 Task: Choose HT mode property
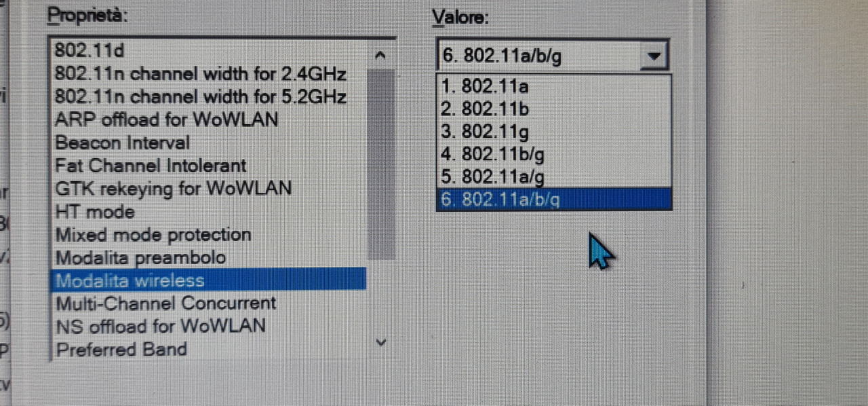click(209, 212)
